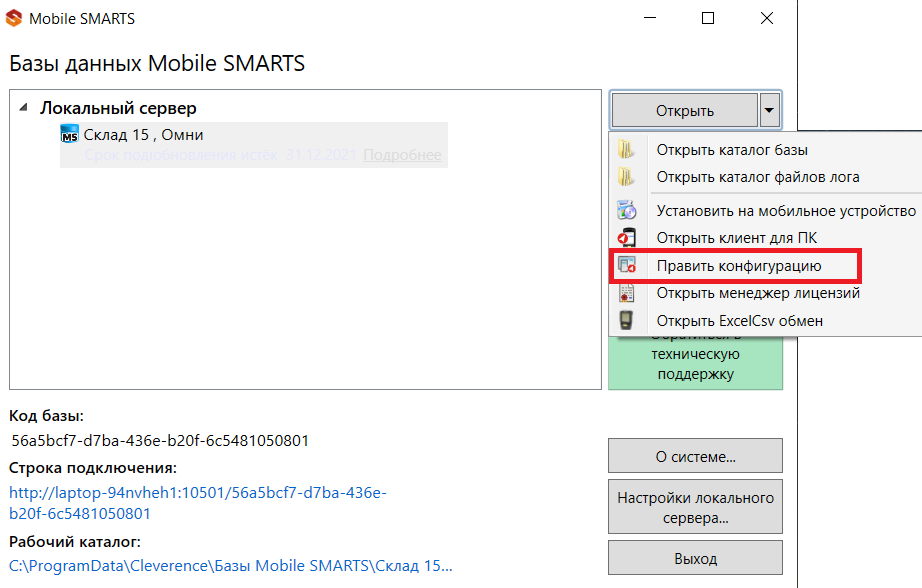Click the Выход button

[695, 558]
